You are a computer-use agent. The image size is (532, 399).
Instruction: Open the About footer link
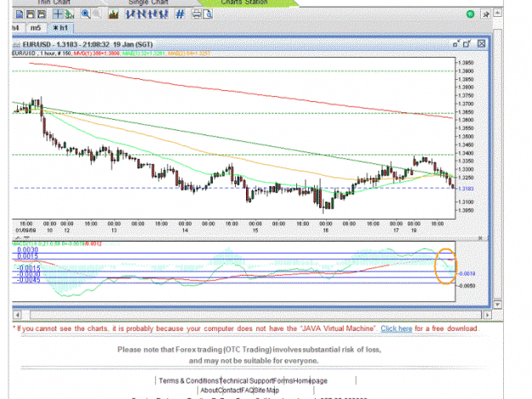tap(209, 390)
